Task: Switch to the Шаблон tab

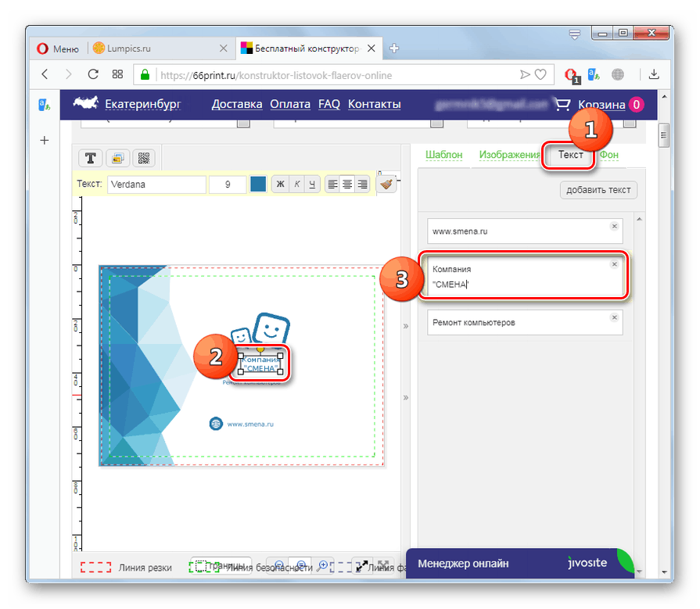Action: (x=443, y=155)
